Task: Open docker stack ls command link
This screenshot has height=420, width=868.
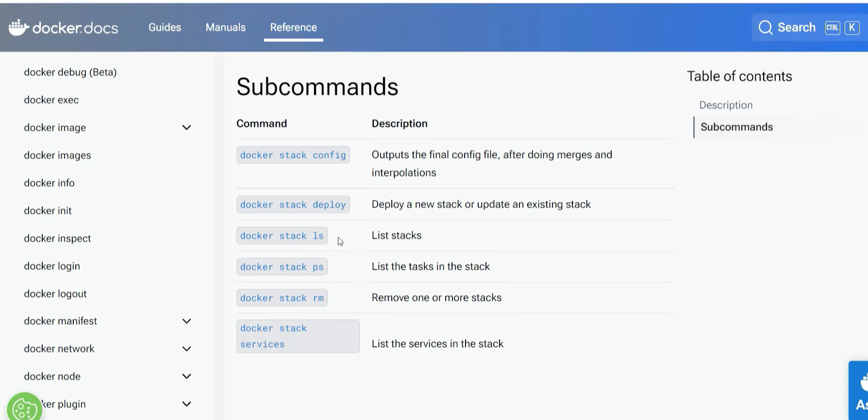Action: pos(282,236)
